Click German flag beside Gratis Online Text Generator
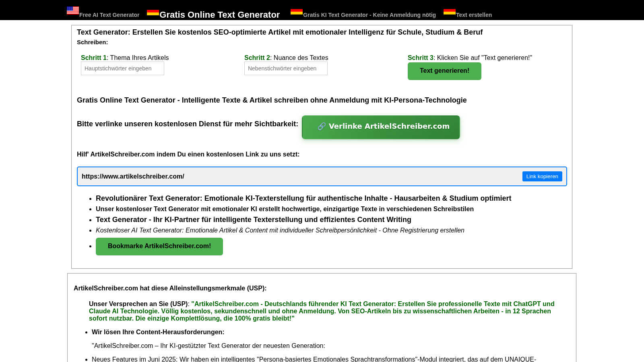The width and height of the screenshot is (644, 362). tap(153, 12)
